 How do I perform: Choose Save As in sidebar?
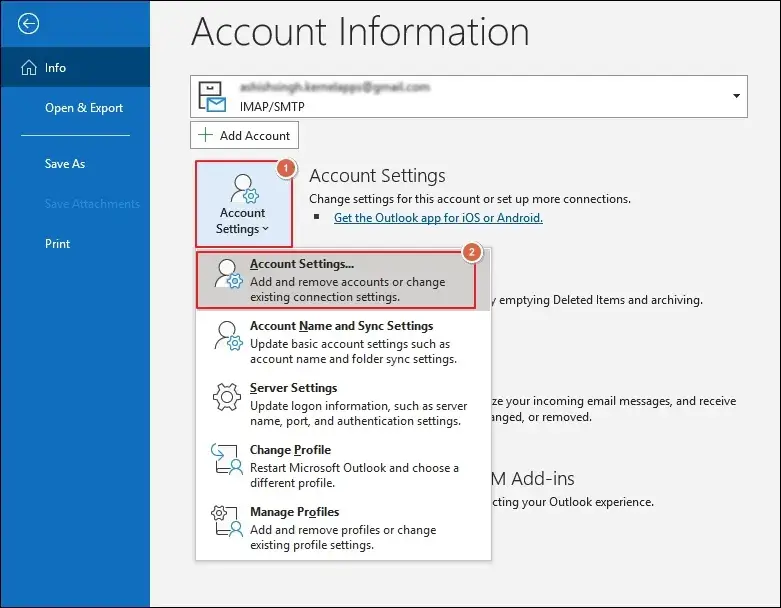[x=65, y=163]
